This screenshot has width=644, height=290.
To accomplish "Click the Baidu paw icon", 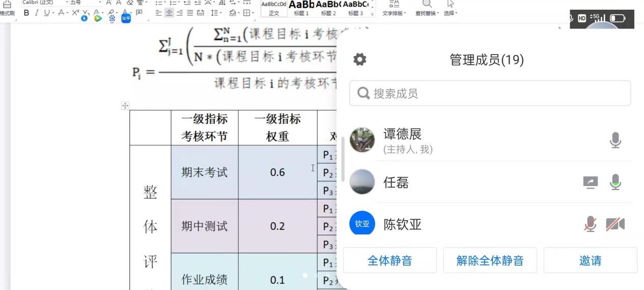I will coord(112,18).
